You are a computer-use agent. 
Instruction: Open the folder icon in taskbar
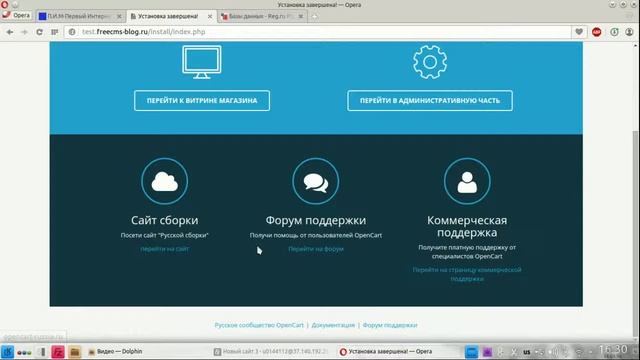point(74,352)
